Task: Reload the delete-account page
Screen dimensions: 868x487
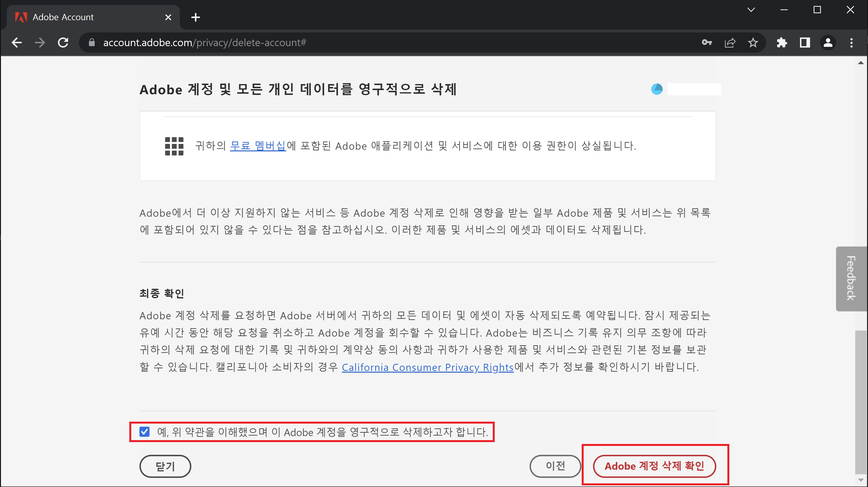Action: pyautogui.click(x=63, y=43)
